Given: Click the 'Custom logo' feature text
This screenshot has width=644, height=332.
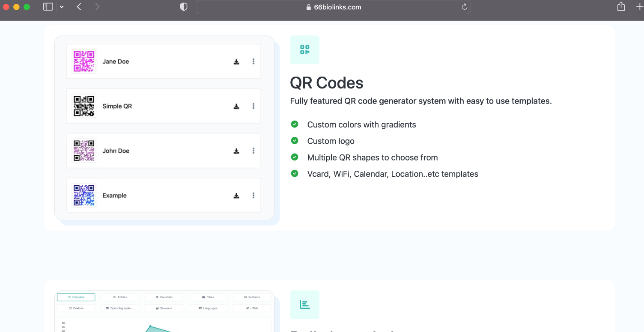Looking at the screenshot, I should [331, 141].
